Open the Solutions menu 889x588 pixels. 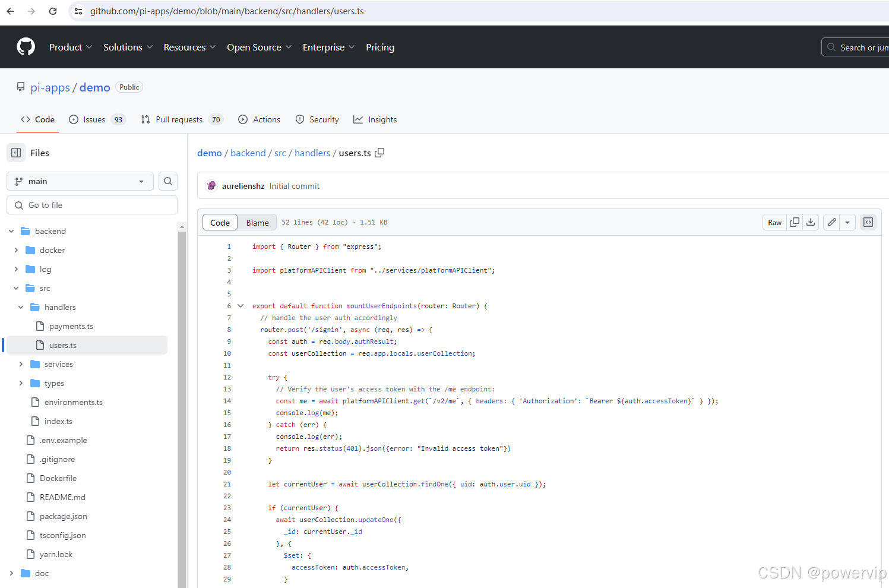(x=128, y=47)
